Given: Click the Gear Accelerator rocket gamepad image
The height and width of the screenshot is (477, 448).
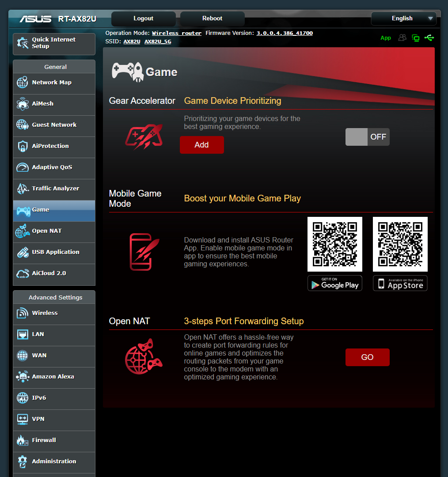Looking at the screenshot, I should coord(144,136).
